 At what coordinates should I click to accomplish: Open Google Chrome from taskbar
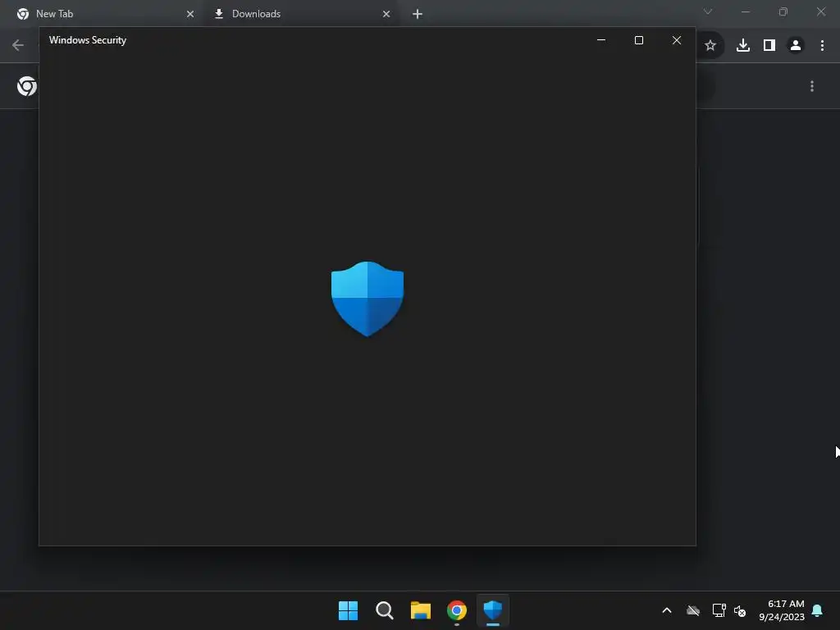click(x=457, y=610)
